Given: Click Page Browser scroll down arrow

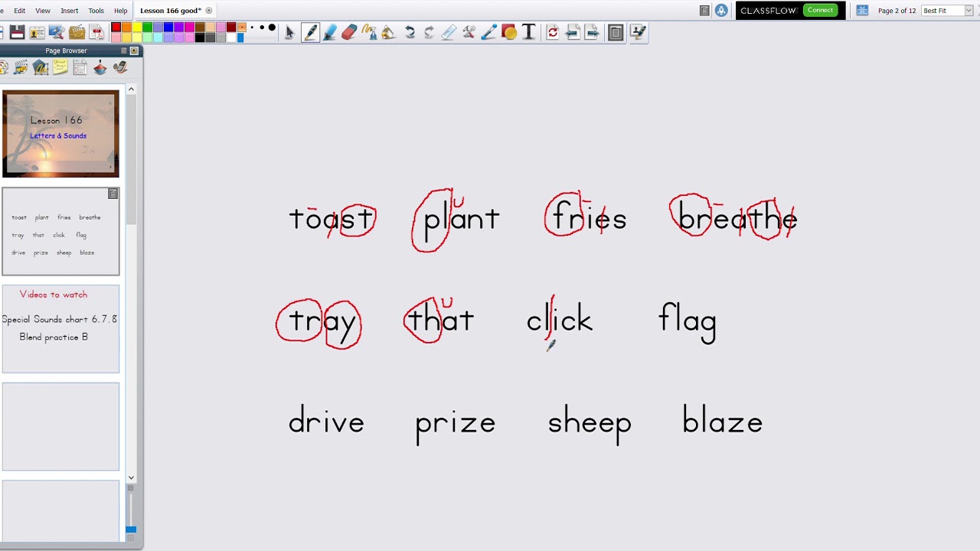Looking at the screenshot, I should point(131,478).
